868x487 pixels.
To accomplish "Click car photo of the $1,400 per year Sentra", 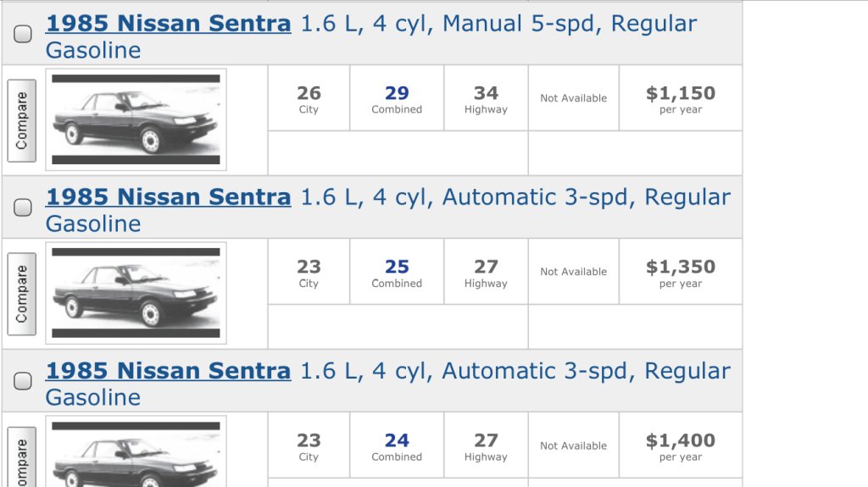I will [x=136, y=451].
